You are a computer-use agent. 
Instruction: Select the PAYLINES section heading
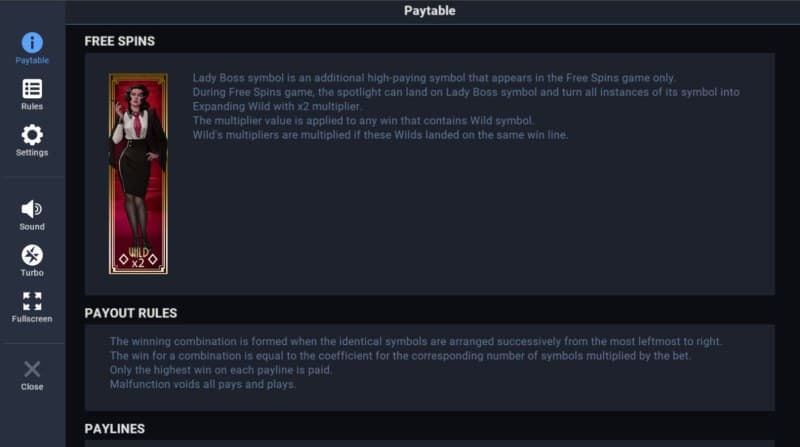(115, 428)
